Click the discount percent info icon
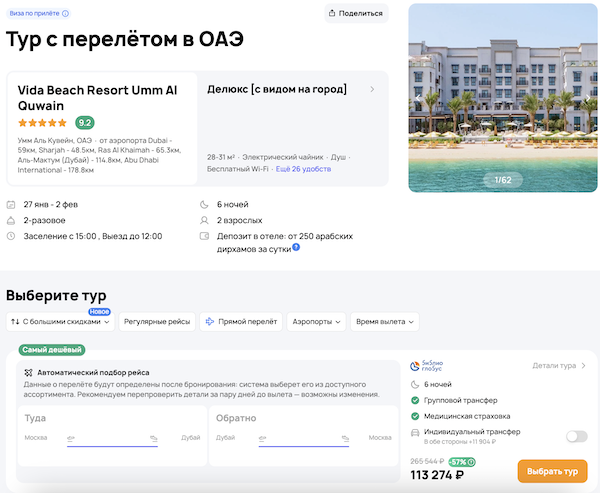The width and height of the screenshot is (600, 493). [x=472, y=461]
